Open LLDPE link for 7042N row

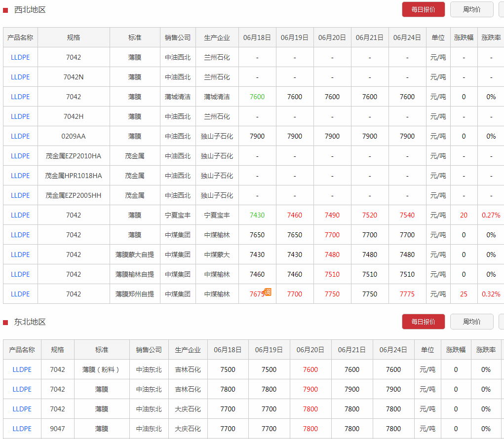[20, 77]
